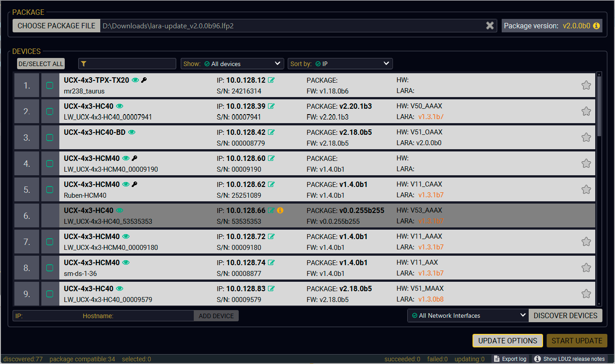The height and width of the screenshot is (364, 615).
Task: Edit IP address 10.0.128.42
Action: 271,132
